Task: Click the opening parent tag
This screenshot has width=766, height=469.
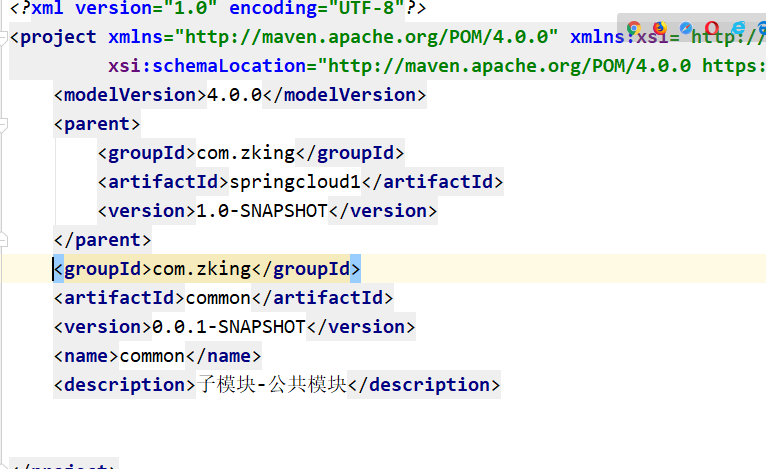Action: pos(97,124)
